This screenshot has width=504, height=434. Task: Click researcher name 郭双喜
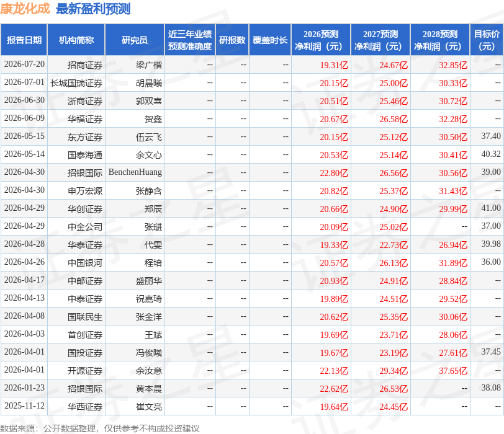pos(149,101)
